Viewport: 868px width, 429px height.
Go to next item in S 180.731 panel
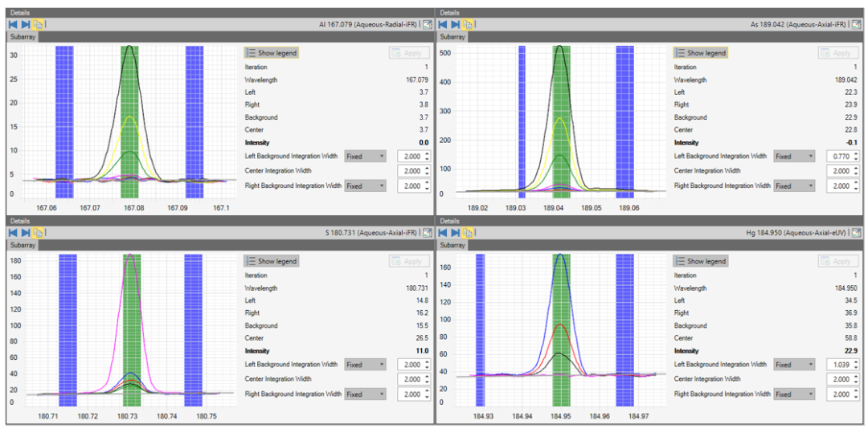click(x=26, y=233)
